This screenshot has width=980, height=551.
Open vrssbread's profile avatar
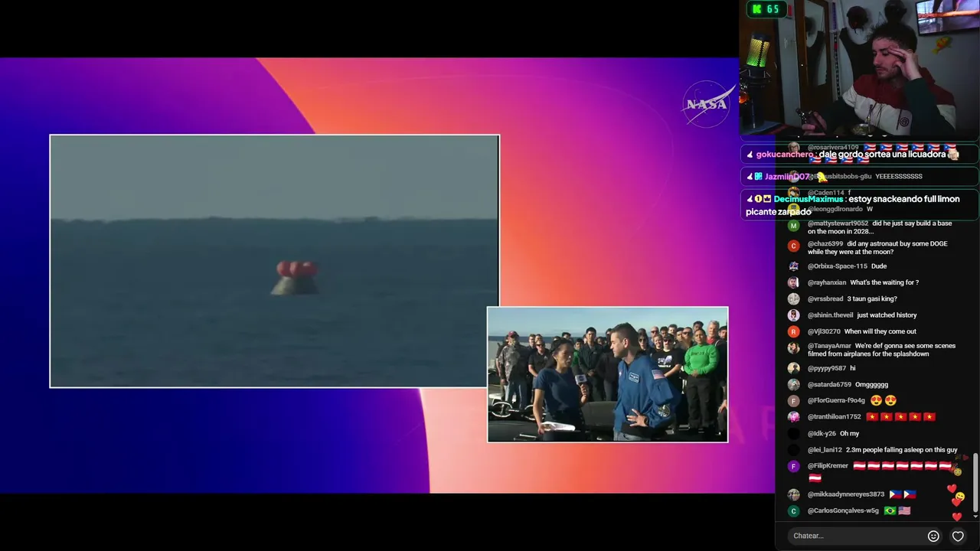tap(794, 298)
